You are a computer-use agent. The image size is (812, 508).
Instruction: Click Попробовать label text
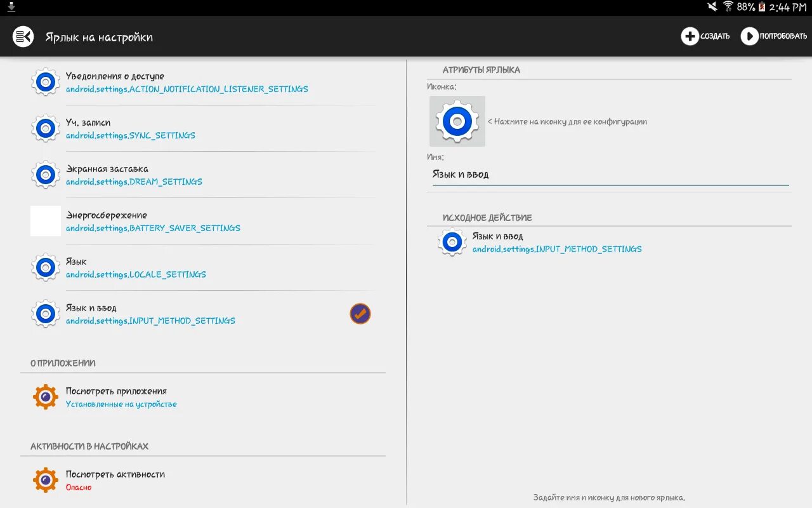point(783,36)
